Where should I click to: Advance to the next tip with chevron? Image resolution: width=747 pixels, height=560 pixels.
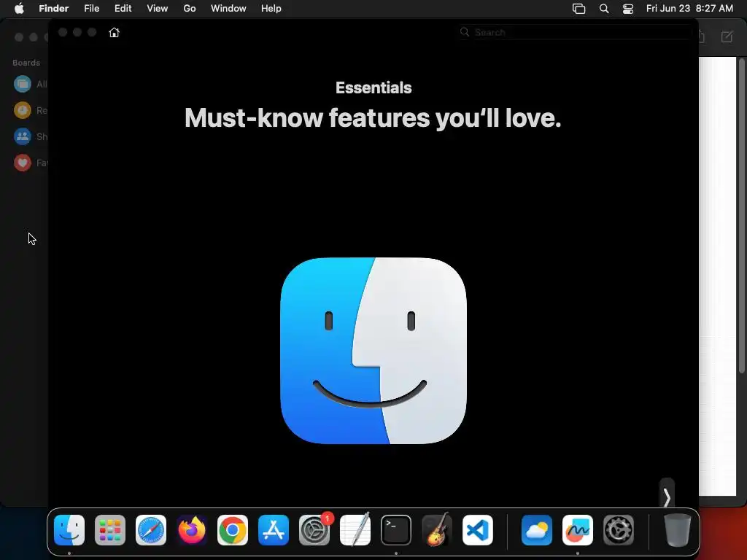tap(667, 497)
